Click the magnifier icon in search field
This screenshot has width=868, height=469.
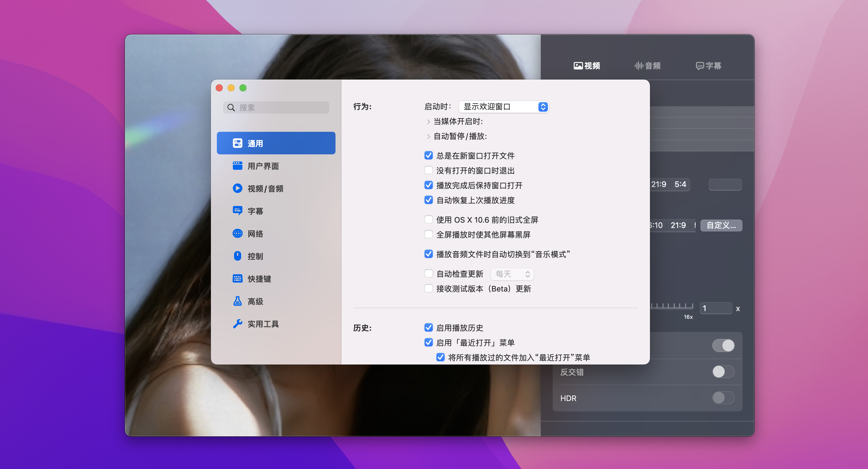point(231,107)
